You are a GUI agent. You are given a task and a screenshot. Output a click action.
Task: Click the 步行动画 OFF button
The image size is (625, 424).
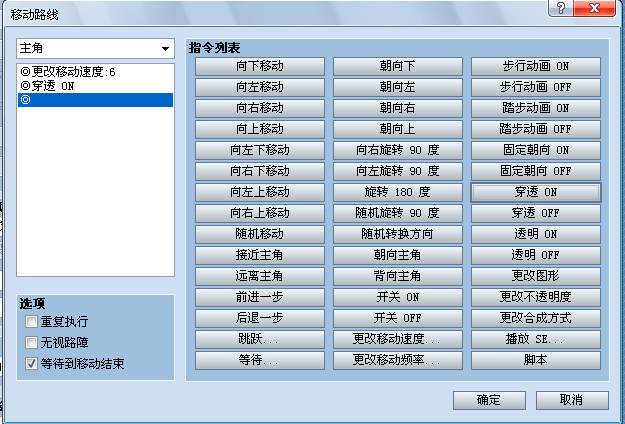pos(536,87)
